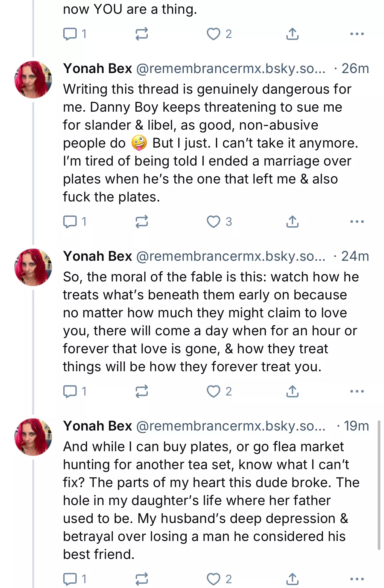The image size is (384, 588).
Task: Repost the top 'now YOU are a thing' post
Action: (141, 34)
